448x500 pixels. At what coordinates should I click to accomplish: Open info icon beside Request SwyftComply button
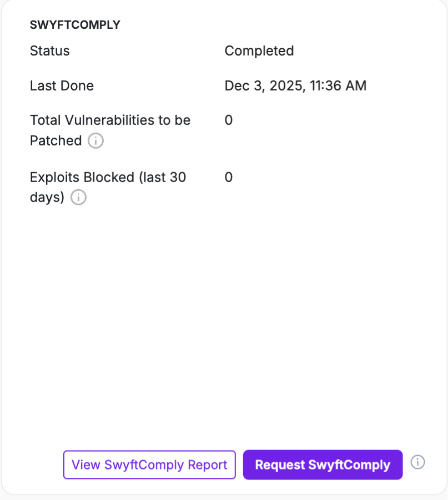418,462
